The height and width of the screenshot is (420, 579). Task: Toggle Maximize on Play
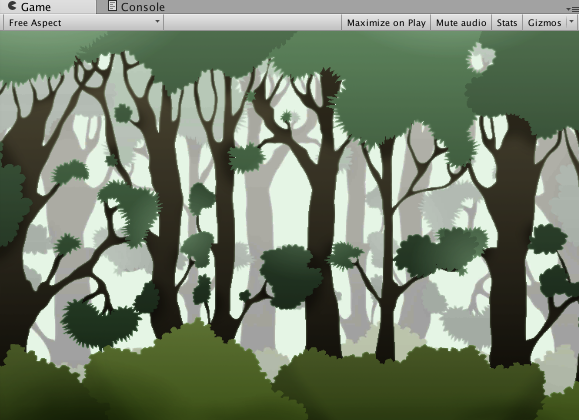[386, 23]
